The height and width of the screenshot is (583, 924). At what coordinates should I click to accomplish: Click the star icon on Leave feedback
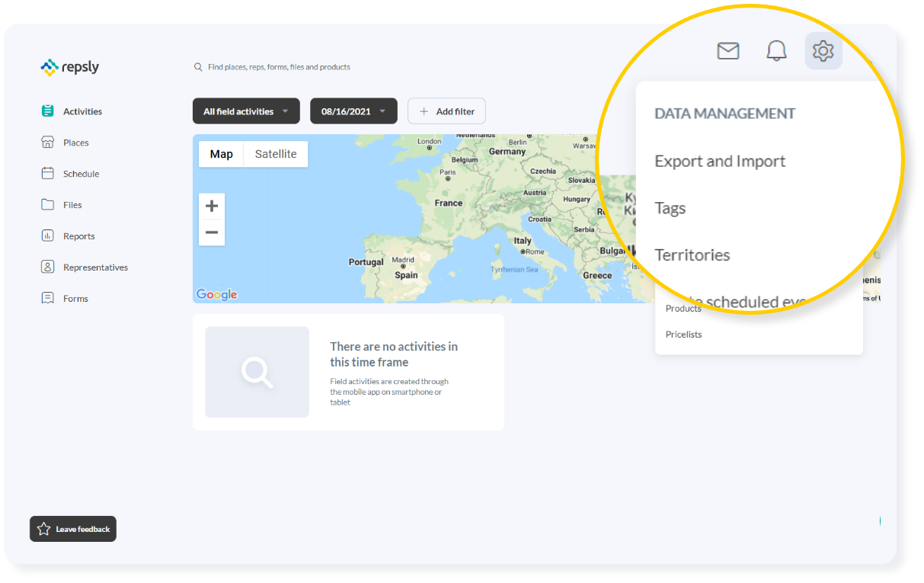pyautogui.click(x=43, y=529)
